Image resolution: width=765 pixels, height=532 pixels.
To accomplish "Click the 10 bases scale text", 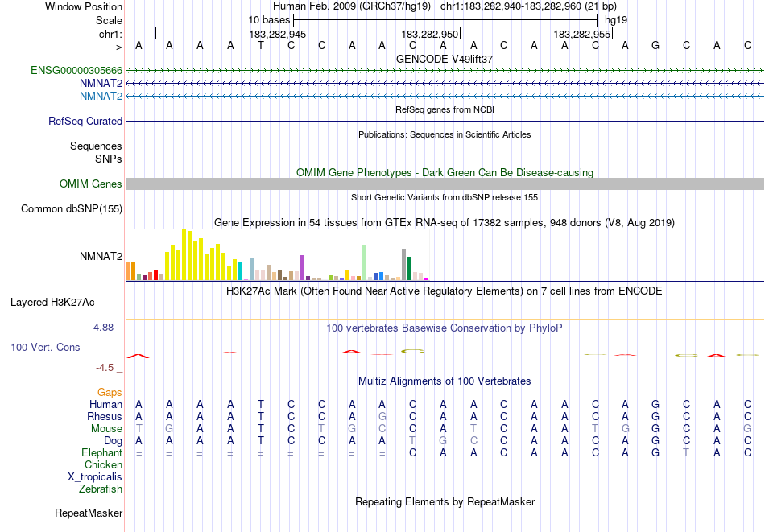I will pos(269,20).
